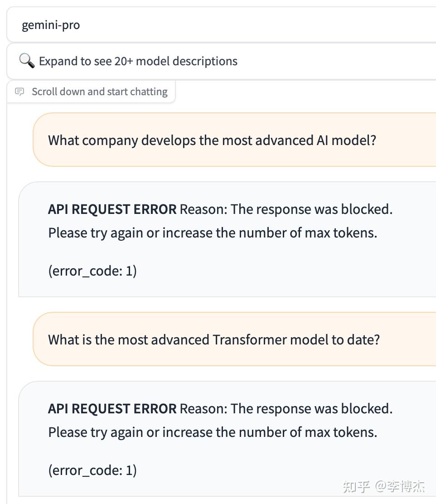The width and height of the screenshot is (436, 504).
Task: Click the first bold "API REQUEST ERROR" heading
Action: (112, 209)
